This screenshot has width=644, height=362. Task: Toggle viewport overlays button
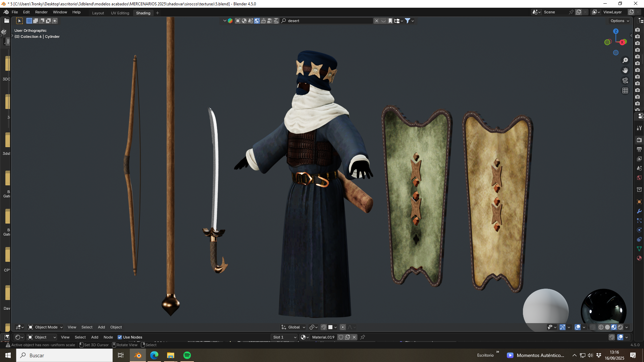(x=578, y=327)
